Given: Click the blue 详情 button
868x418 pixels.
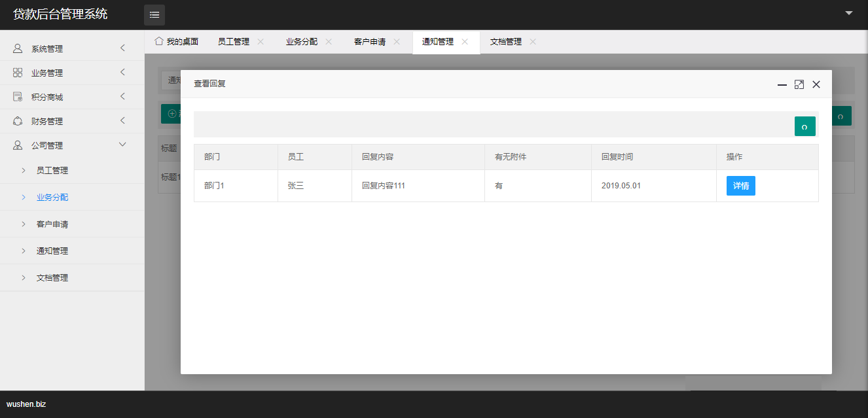Looking at the screenshot, I should tap(740, 186).
